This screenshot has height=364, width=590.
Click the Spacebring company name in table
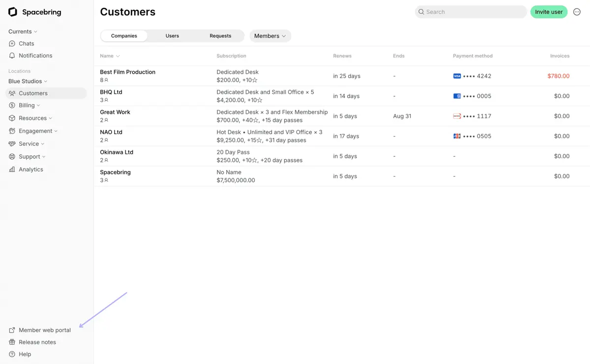click(115, 172)
